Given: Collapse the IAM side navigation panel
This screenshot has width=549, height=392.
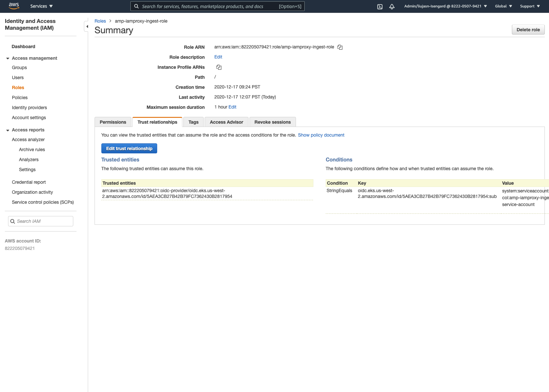Looking at the screenshot, I should tap(86, 26).
